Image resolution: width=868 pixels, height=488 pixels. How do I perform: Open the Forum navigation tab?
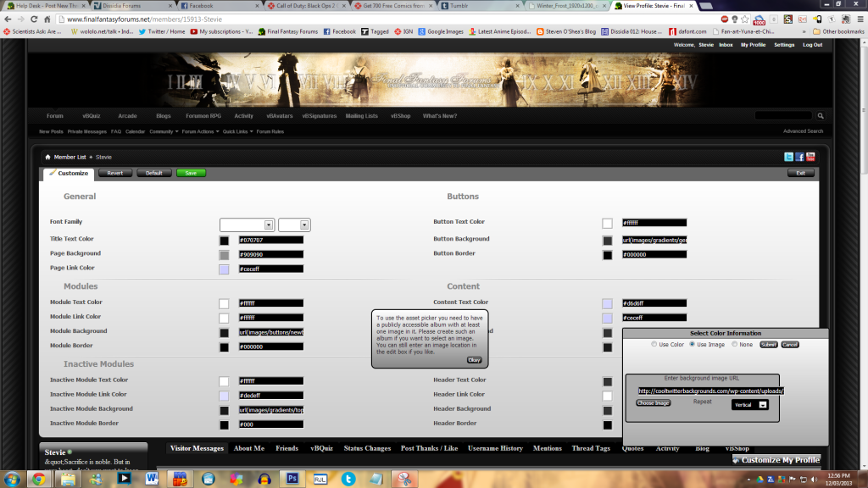(x=55, y=115)
